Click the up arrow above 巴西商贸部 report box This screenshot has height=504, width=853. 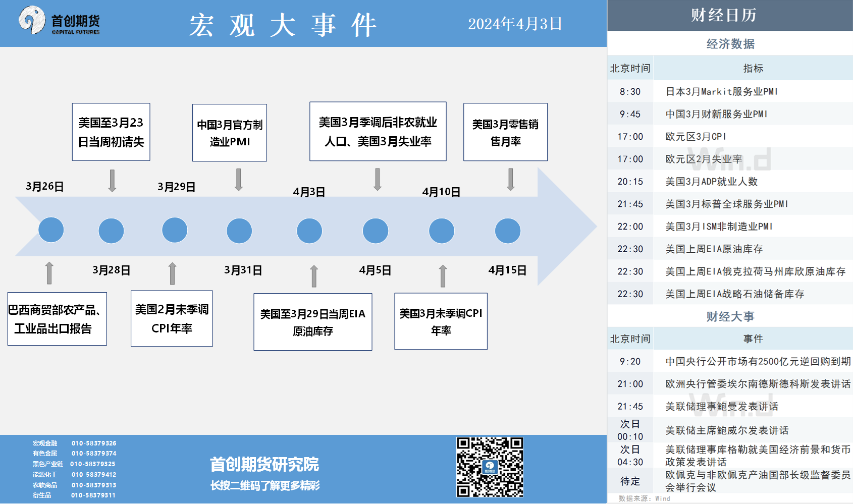click(x=49, y=273)
